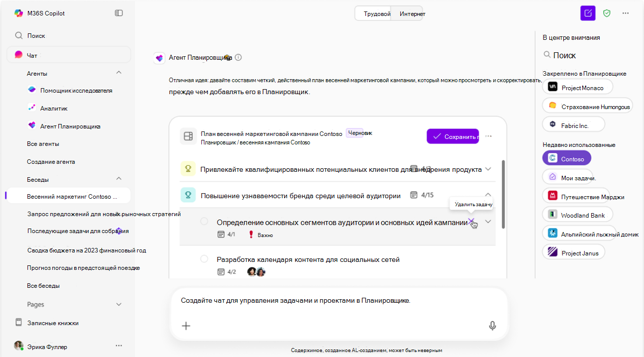Click 4/15 due date on Повышение узнаваемости
644x357 pixels.
421,195
